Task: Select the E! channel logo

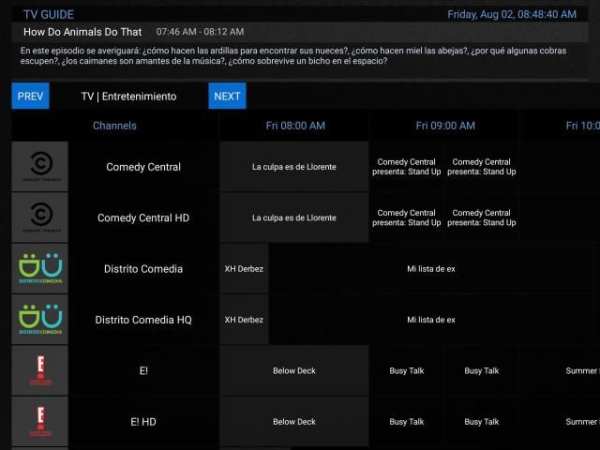Action: coord(40,370)
